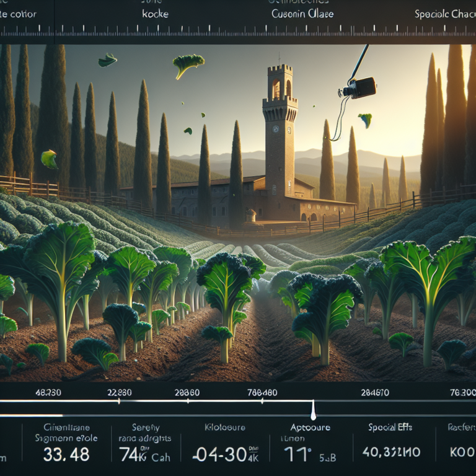
Task: Select the timeline playhead handle
Action: [x=313, y=410]
